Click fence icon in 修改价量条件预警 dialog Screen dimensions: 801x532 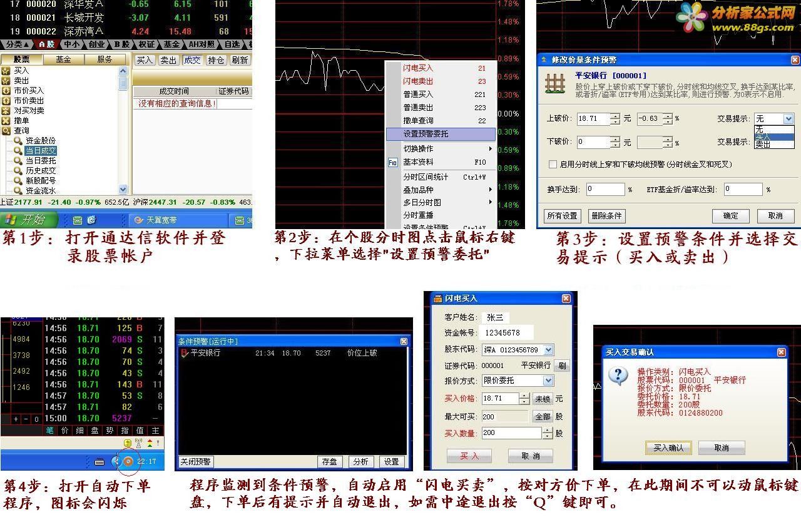[555, 83]
